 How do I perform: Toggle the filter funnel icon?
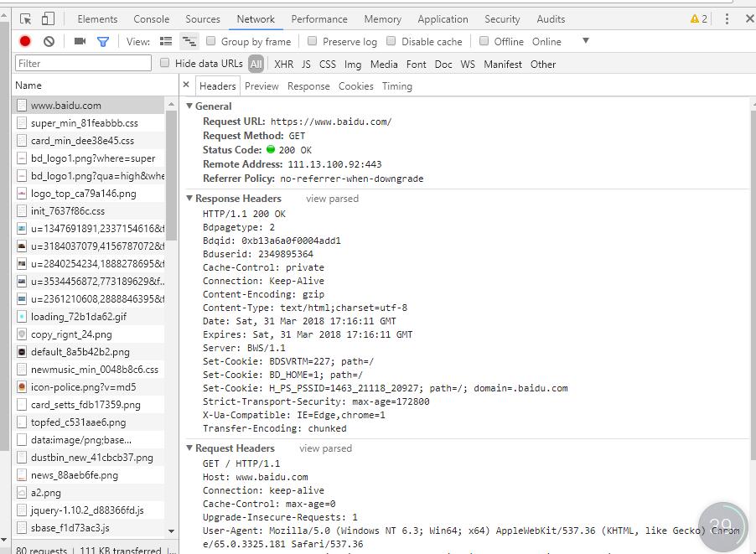(x=103, y=42)
